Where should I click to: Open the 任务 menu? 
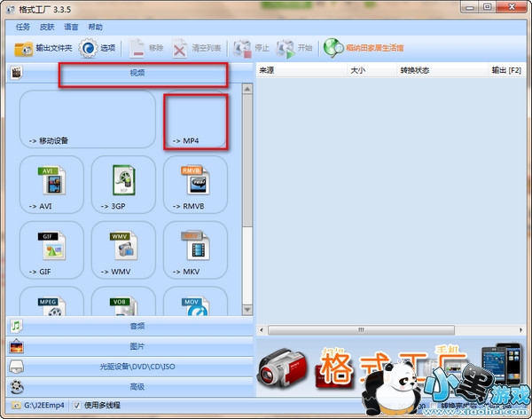click(x=23, y=27)
